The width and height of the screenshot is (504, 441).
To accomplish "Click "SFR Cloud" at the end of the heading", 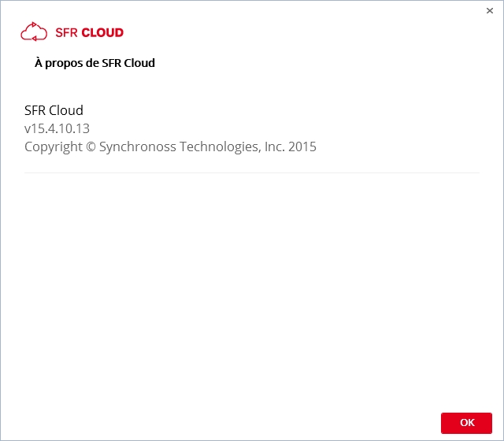I will pos(128,63).
